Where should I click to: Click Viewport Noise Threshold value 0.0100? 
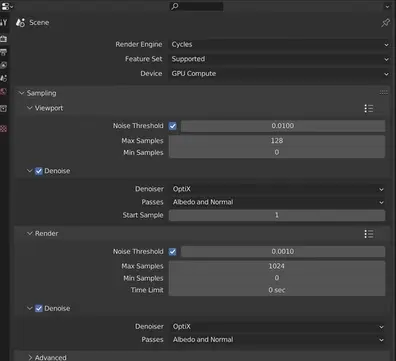283,126
